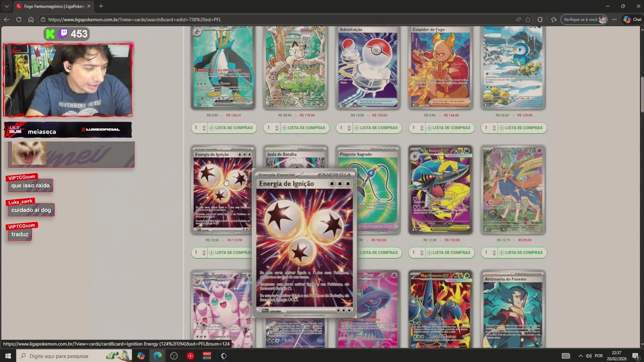Click the R$ 110,50 price
Viewport: 644px width, 362px height.
click(x=234, y=240)
